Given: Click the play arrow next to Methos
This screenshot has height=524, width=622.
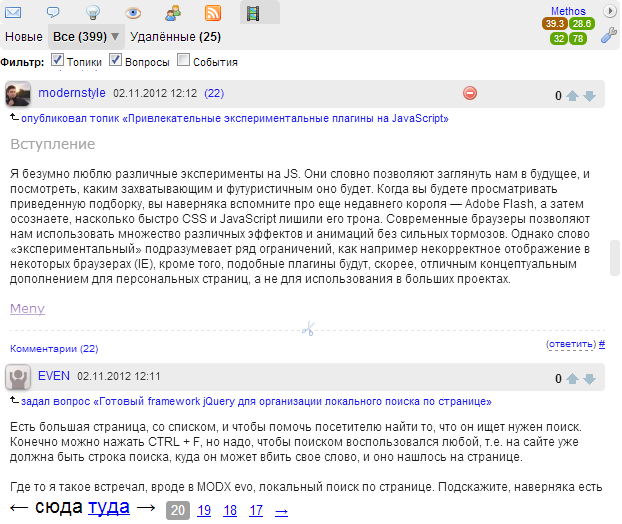Looking at the screenshot, I should (x=609, y=11).
